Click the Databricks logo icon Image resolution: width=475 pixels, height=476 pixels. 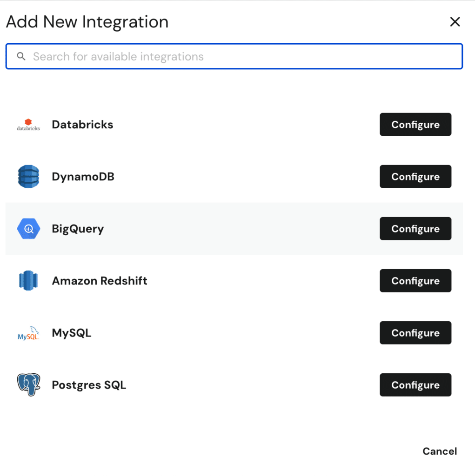[28, 125]
